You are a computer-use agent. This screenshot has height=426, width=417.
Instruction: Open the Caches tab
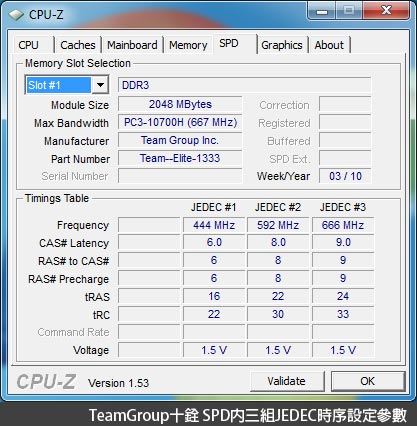tap(78, 45)
